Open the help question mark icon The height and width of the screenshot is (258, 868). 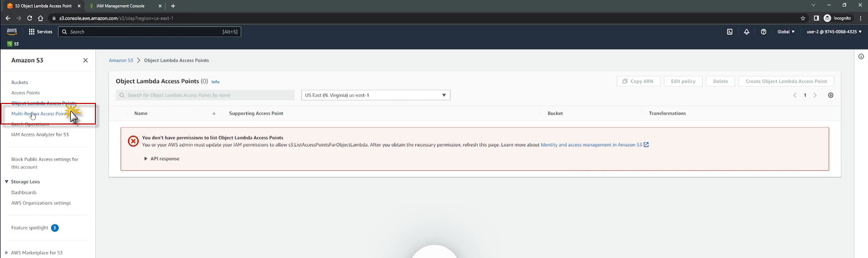click(x=764, y=32)
